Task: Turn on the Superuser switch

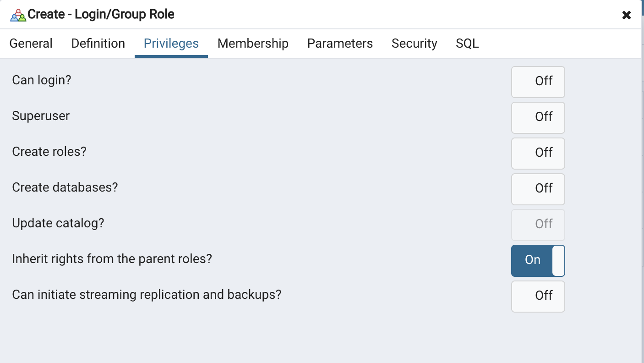Action: coord(538,117)
